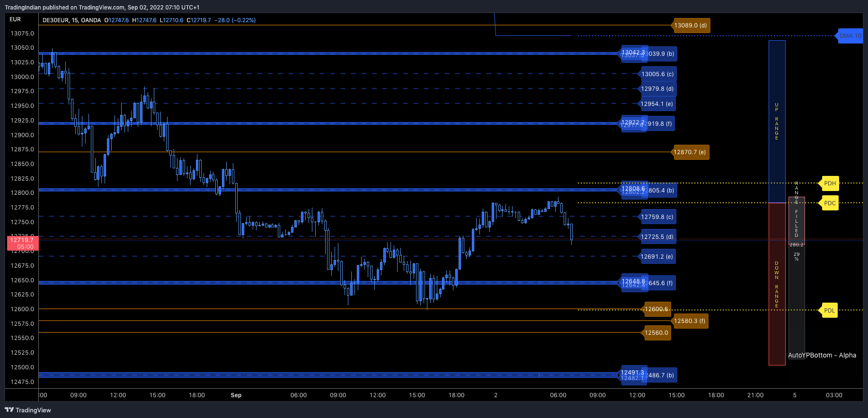Click the 12759.8 (c) level label
The height and width of the screenshot is (418, 868).
(657, 217)
